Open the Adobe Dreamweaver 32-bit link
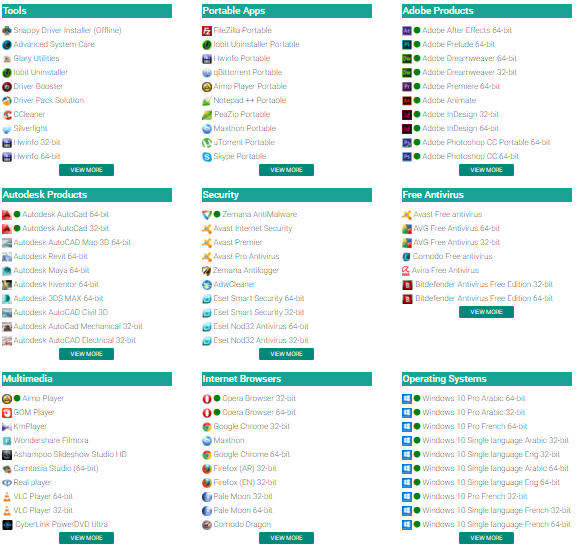 (x=469, y=72)
